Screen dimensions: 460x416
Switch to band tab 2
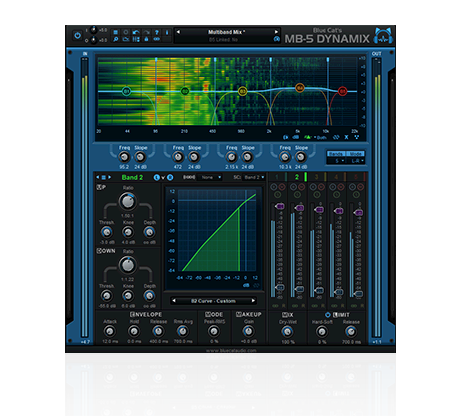click(297, 177)
